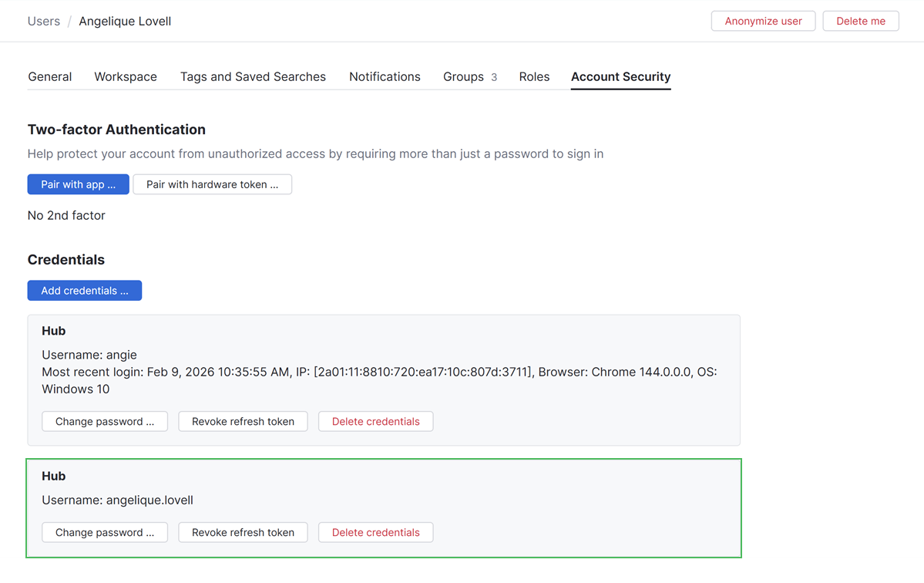Viewport: 924px width, 583px height.
Task: Go to the Notifications tab
Action: (x=385, y=76)
